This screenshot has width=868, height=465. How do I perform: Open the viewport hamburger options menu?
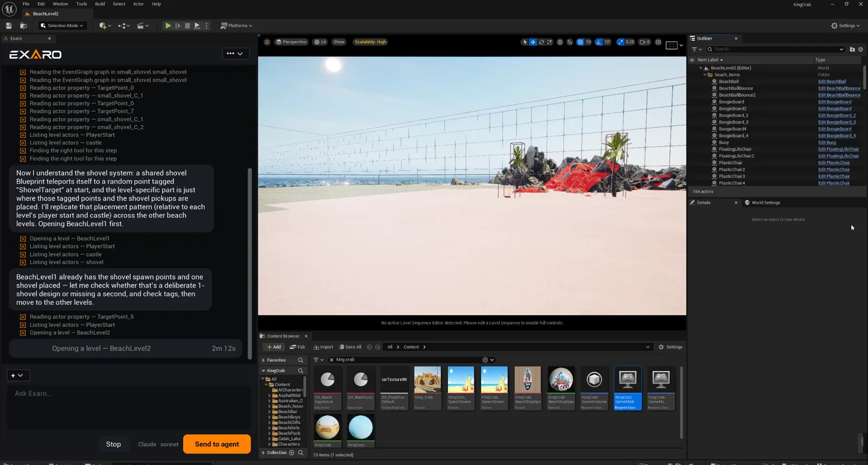point(266,42)
